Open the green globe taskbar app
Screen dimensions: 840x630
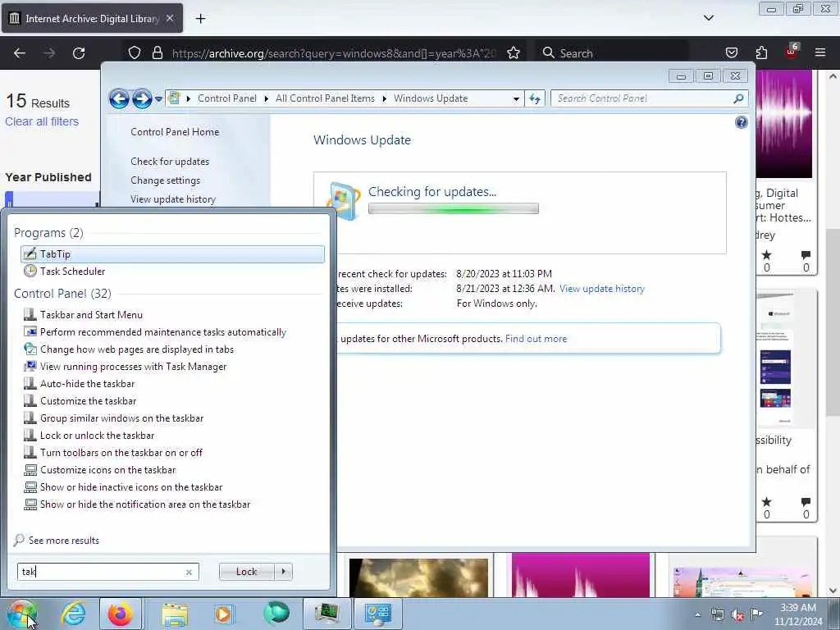coord(276,614)
